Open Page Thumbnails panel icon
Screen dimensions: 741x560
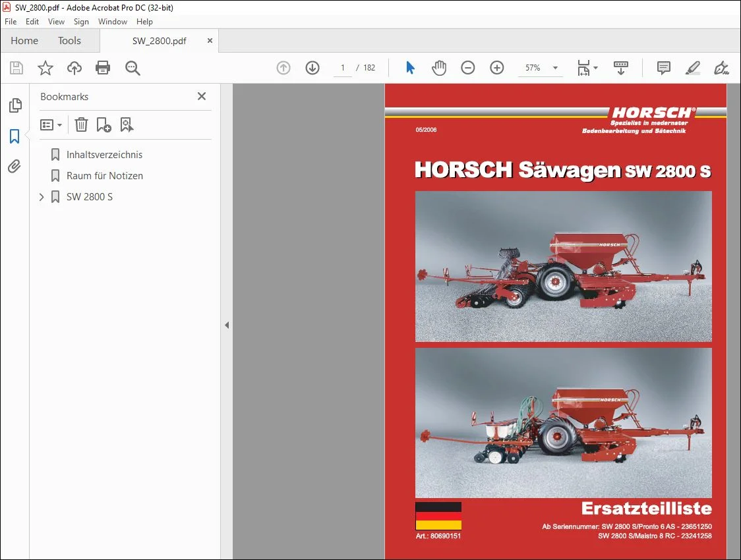tap(15, 105)
